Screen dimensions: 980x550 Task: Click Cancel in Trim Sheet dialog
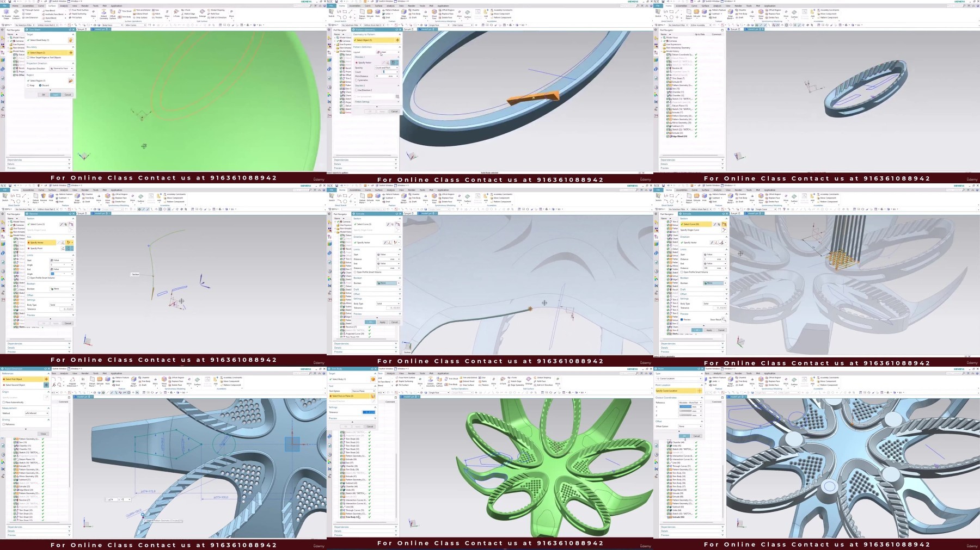(68, 95)
